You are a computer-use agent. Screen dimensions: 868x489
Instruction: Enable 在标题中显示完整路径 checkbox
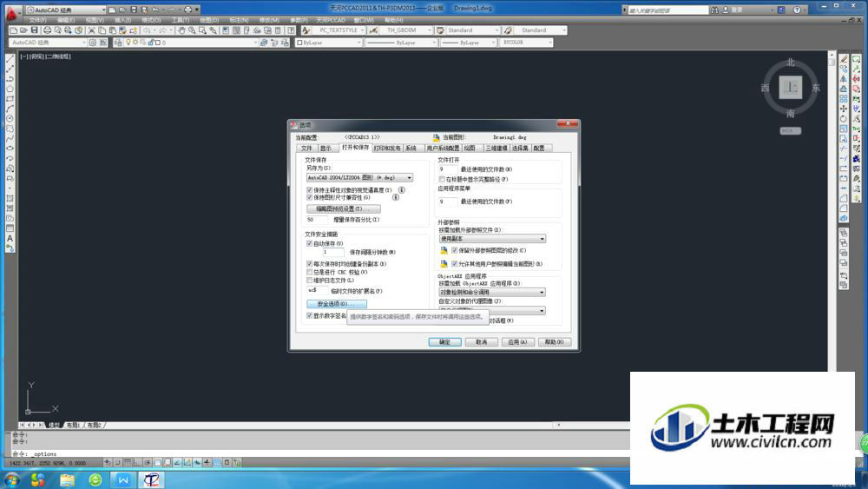click(442, 180)
